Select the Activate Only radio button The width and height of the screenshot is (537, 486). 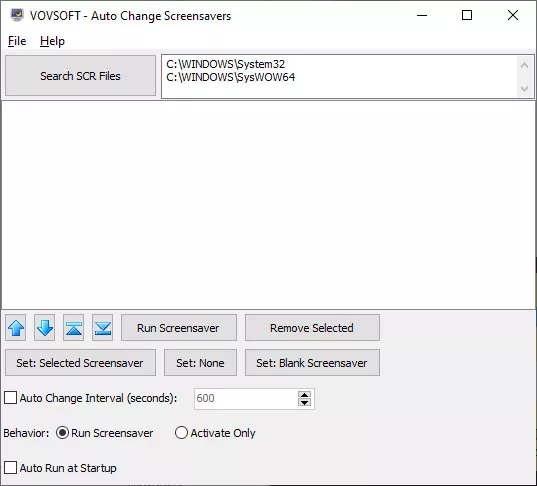pyautogui.click(x=181, y=433)
